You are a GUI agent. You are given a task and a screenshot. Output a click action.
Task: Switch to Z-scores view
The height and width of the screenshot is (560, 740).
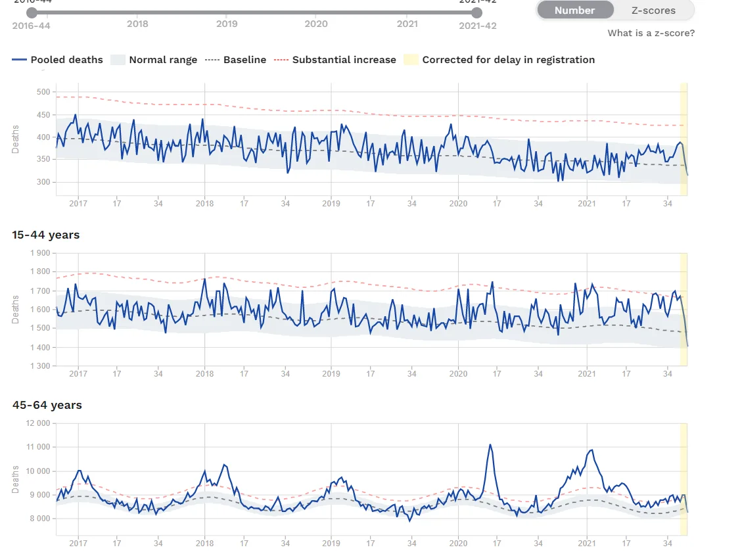pos(653,11)
